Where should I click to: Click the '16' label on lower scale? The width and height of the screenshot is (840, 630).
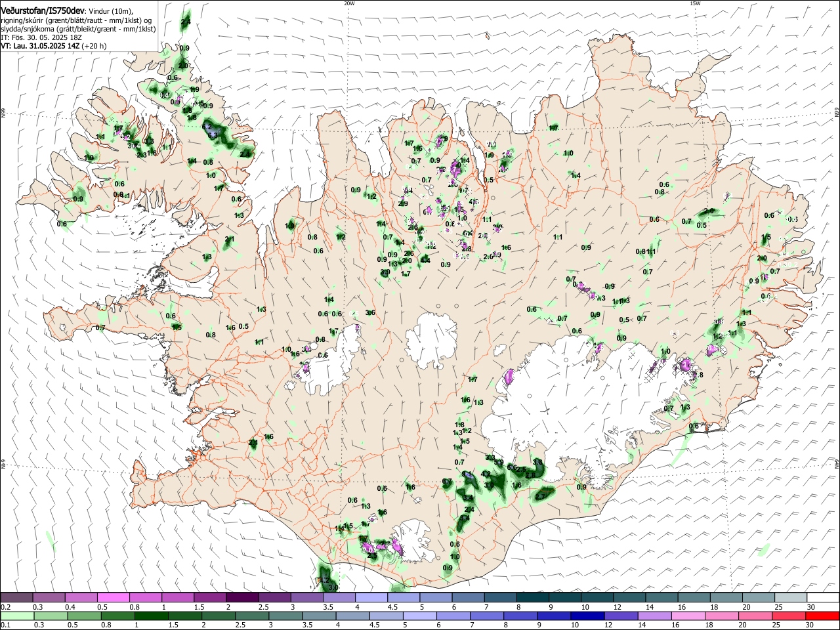tap(676, 625)
